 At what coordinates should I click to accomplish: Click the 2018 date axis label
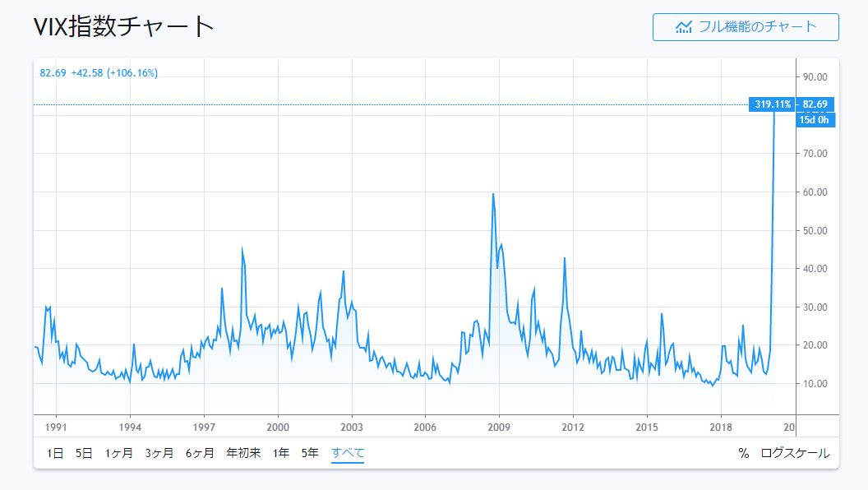[x=721, y=427]
